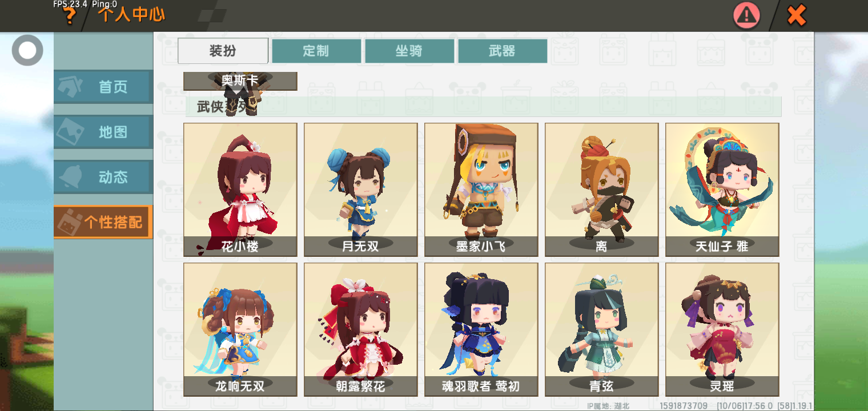Switch to the 武器 tab
Screen dimensions: 868x411
coord(503,51)
